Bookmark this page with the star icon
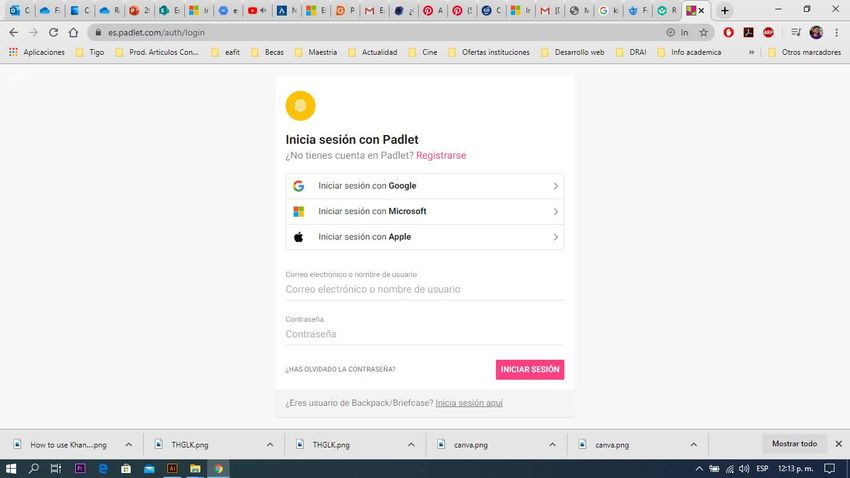 click(704, 32)
